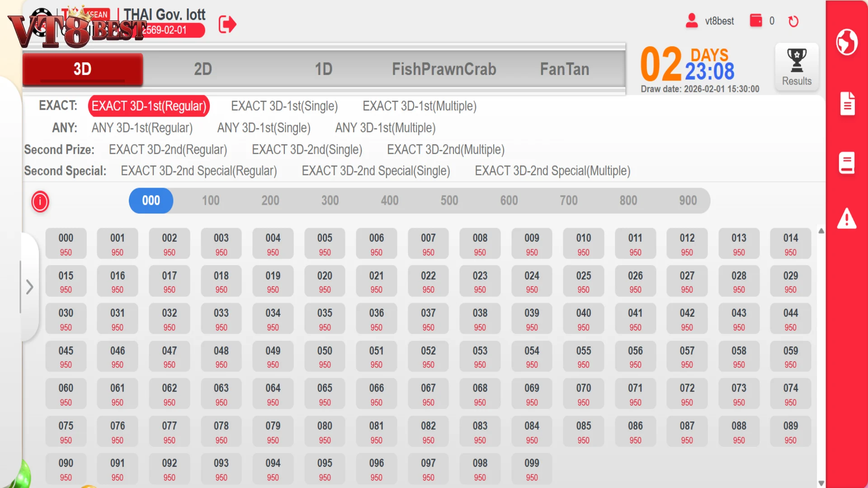
Task: Switch to the FishPrawnCrab tab
Action: [444, 69]
